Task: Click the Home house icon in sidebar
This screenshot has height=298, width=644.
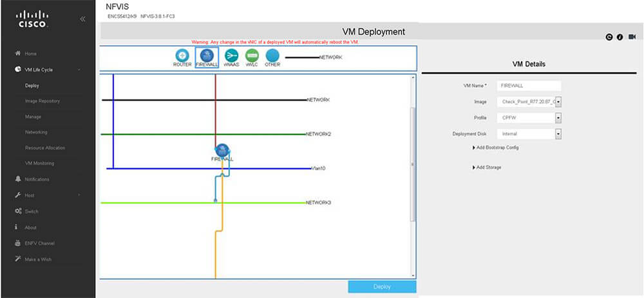Action: pyautogui.click(x=17, y=54)
